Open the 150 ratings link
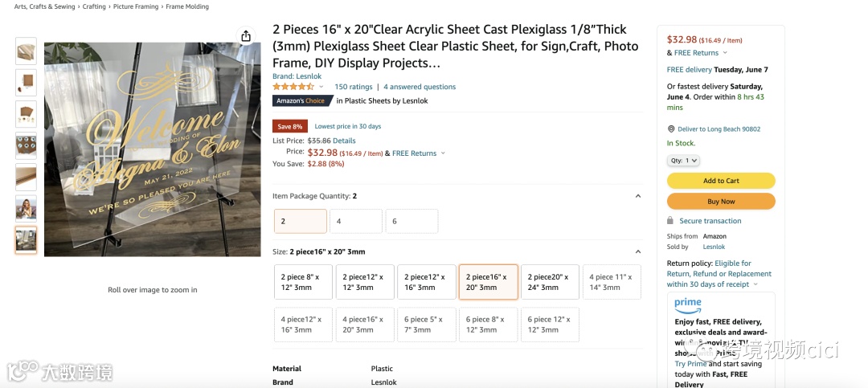Viewport: 868px width, 388px height. coord(354,87)
